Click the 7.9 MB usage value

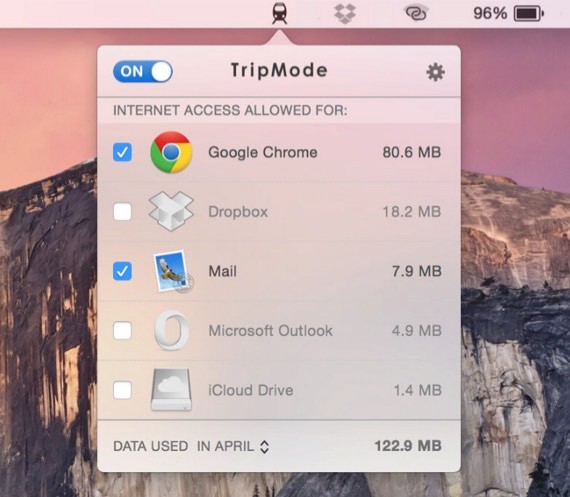pyautogui.click(x=417, y=271)
